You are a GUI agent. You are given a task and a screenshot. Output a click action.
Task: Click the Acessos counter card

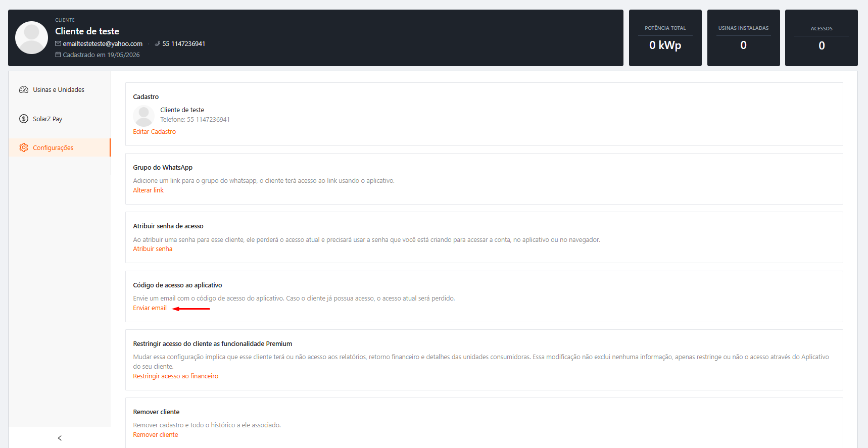(822, 38)
